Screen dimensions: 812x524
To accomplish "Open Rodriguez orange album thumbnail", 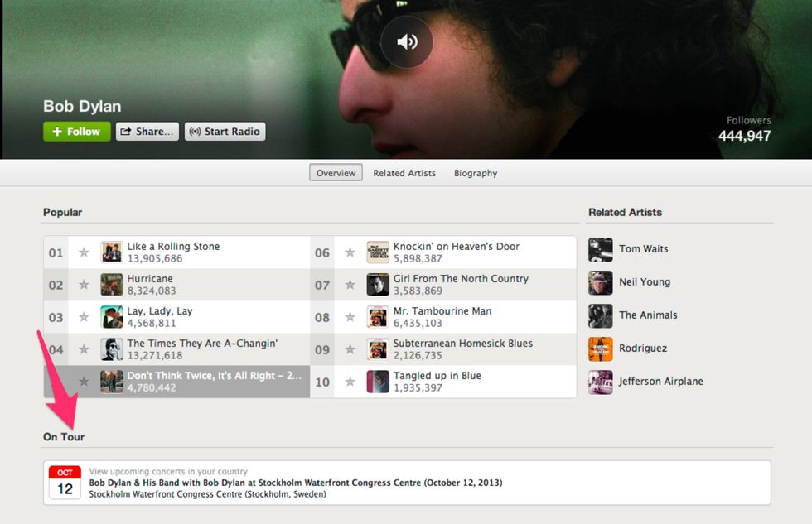I will click(601, 349).
